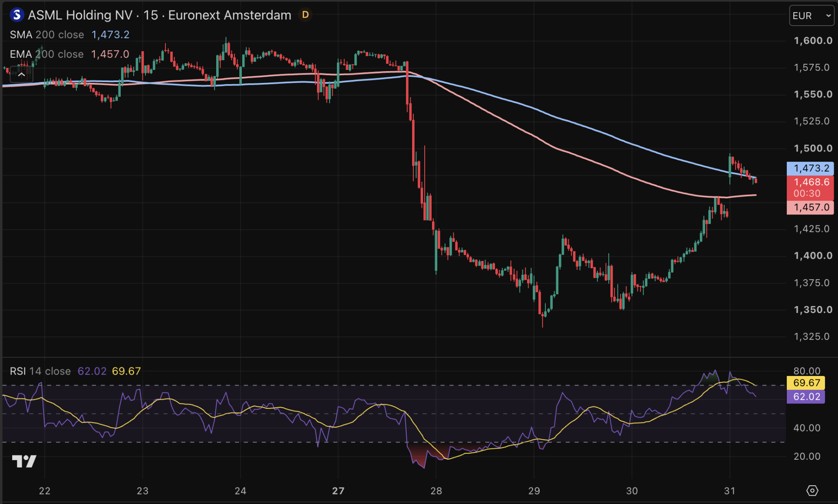Viewport: 838px width, 504px height.
Task: Click the ASML Holding NV symbol title
Action: (80, 15)
